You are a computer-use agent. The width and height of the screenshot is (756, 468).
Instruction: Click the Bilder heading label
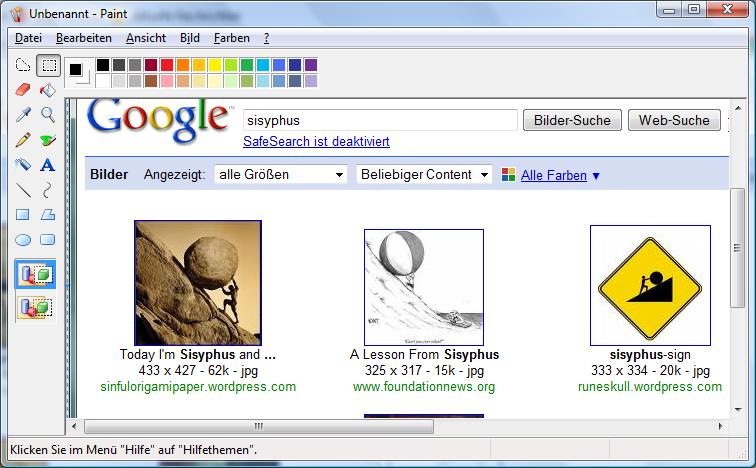coord(109,174)
